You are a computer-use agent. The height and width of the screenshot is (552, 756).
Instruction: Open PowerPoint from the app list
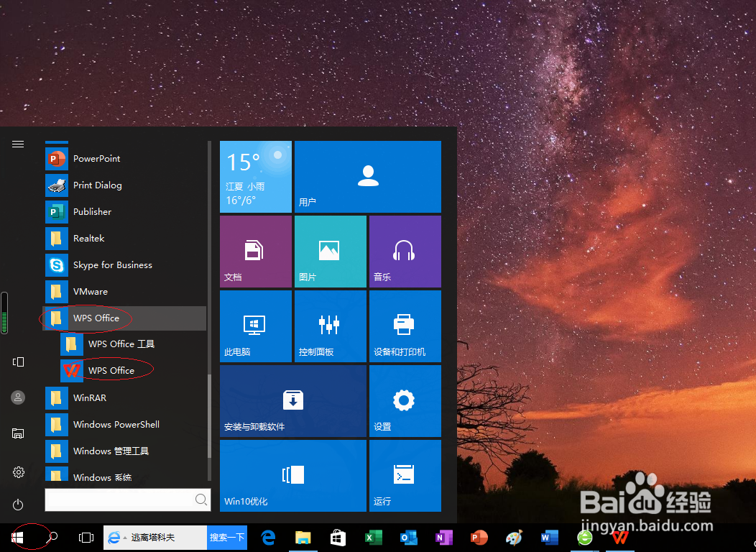(125, 159)
